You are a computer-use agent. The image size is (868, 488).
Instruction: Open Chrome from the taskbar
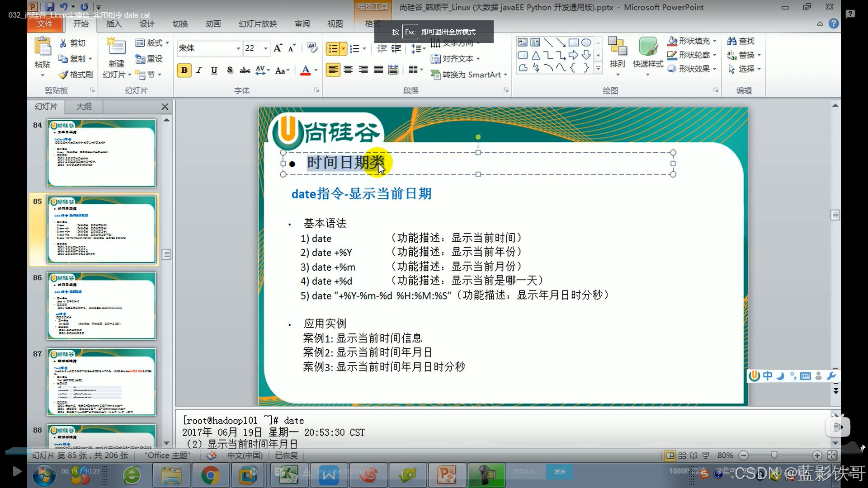pyautogui.click(x=210, y=475)
